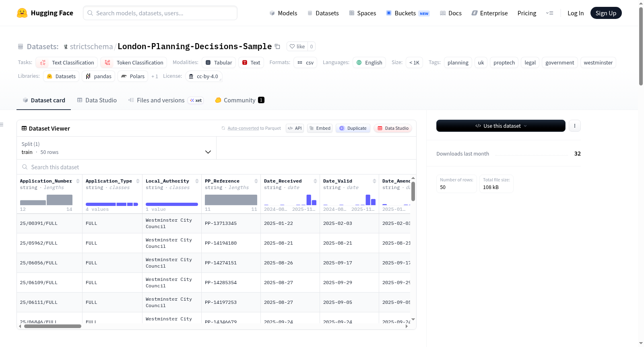Open the Datasets page from top navigation
This screenshot has height=347, width=644.
click(x=323, y=13)
